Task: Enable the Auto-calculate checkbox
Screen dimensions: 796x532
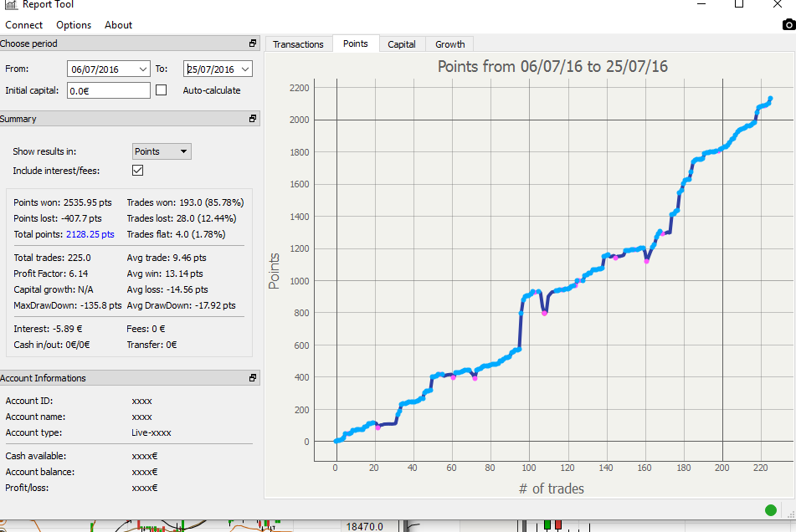Action: click(x=162, y=90)
